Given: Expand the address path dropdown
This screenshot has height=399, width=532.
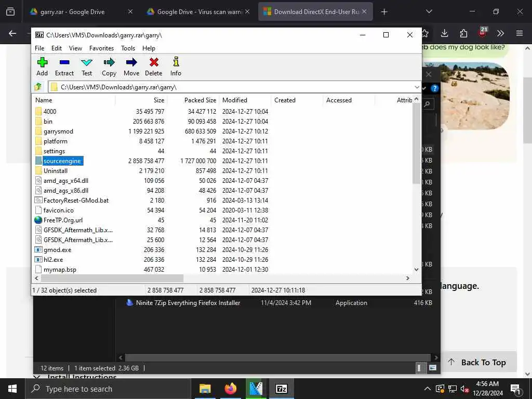Looking at the screenshot, I should 417,87.
